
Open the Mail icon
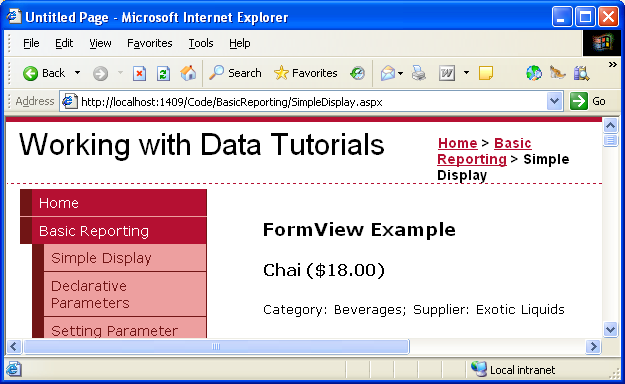(x=388, y=73)
